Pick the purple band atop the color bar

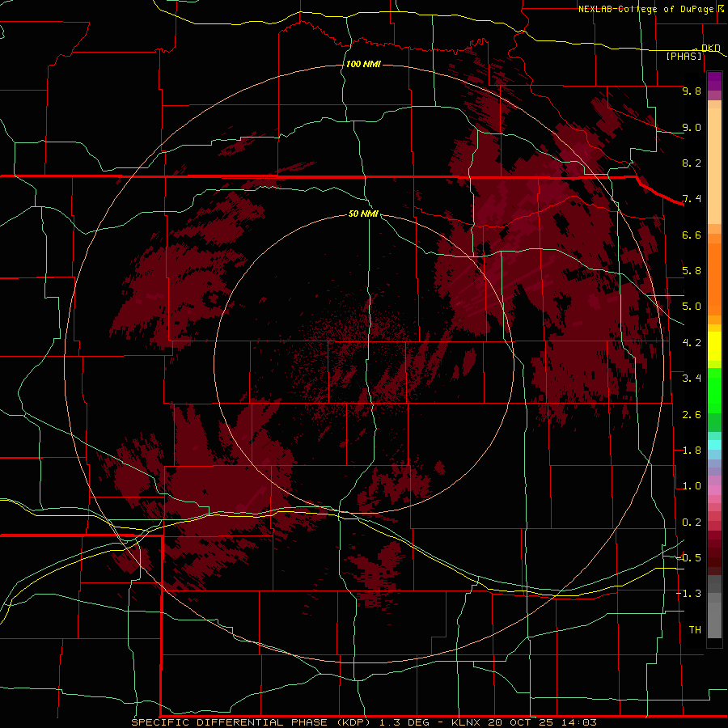click(714, 81)
